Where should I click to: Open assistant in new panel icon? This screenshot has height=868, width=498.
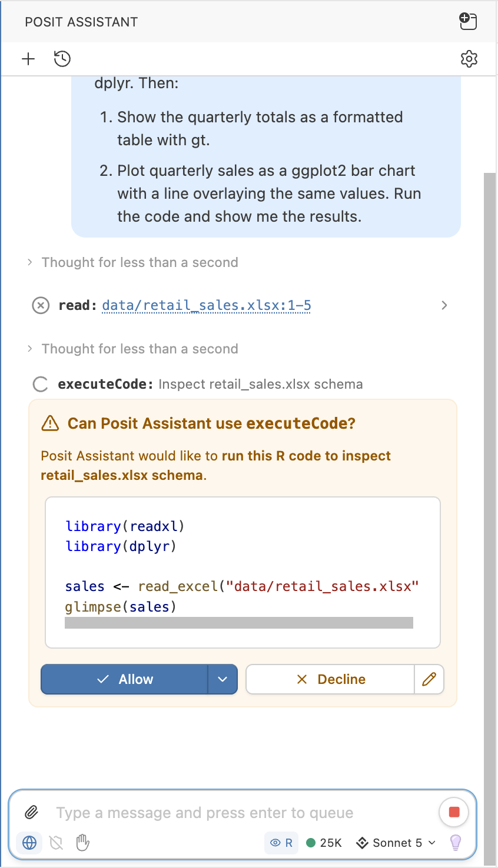pyautogui.click(x=468, y=21)
